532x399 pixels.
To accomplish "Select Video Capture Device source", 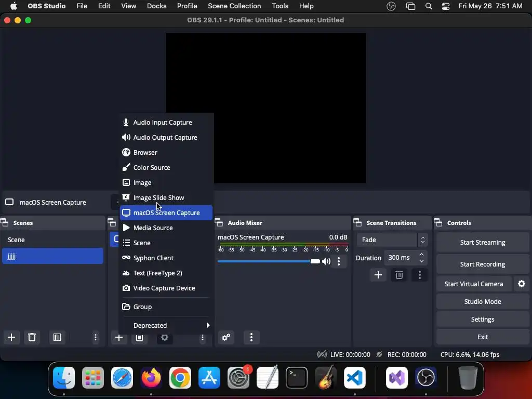I will (x=166, y=288).
